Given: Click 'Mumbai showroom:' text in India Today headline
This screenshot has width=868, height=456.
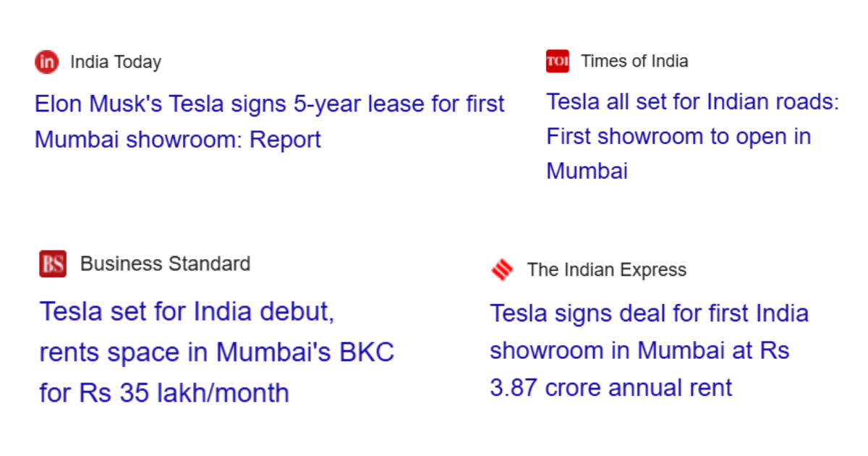Looking at the screenshot, I should click(138, 139).
